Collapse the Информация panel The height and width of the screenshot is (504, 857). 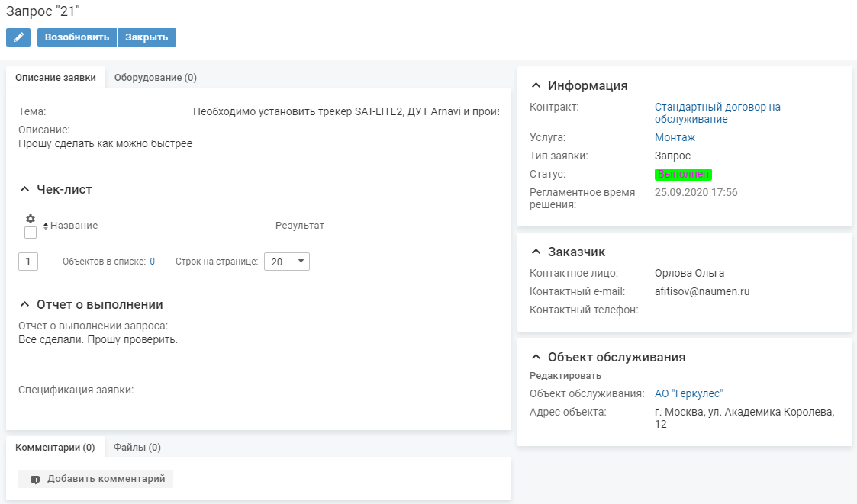(536, 85)
